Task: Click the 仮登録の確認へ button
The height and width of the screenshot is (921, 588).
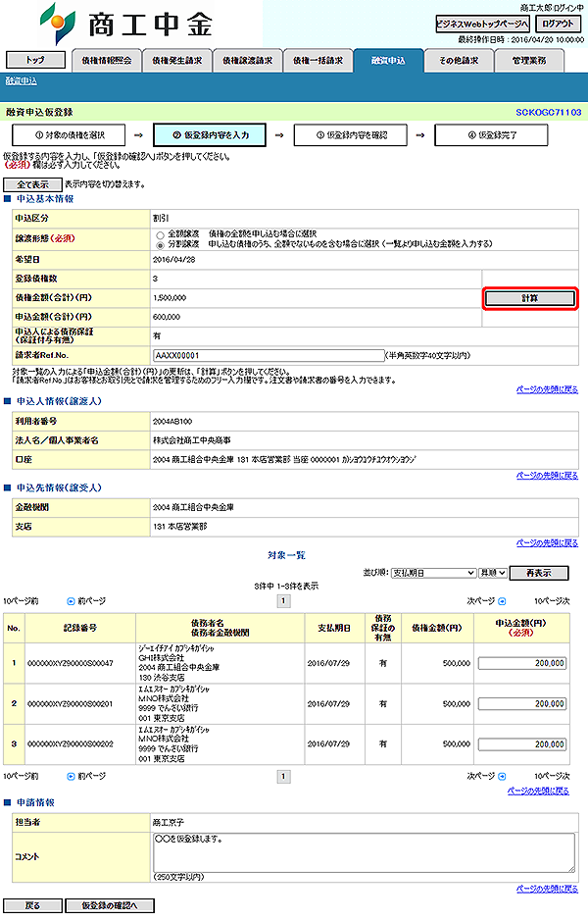Action: tap(109, 905)
